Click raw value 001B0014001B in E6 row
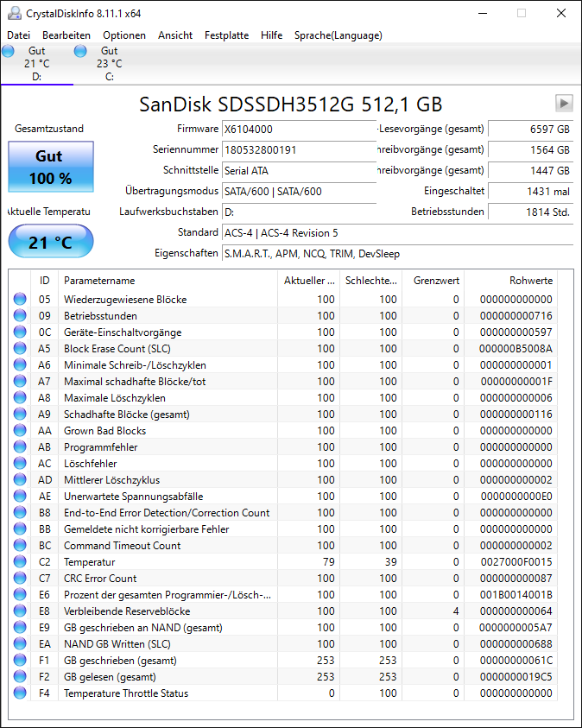582x728 pixels. pos(516,595)
